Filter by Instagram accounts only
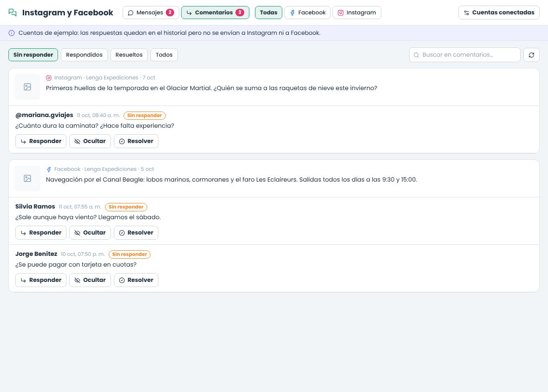The height and width of the screenshot is (392, 548). [357, 13]
